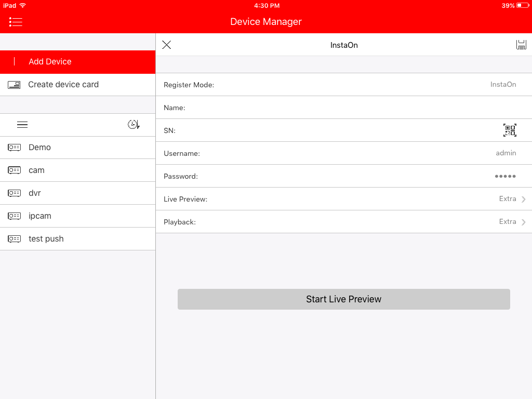Viewport: 532px width, 399px height.
Task: Click the device icon next to dvr
Action: click(14, 193)
